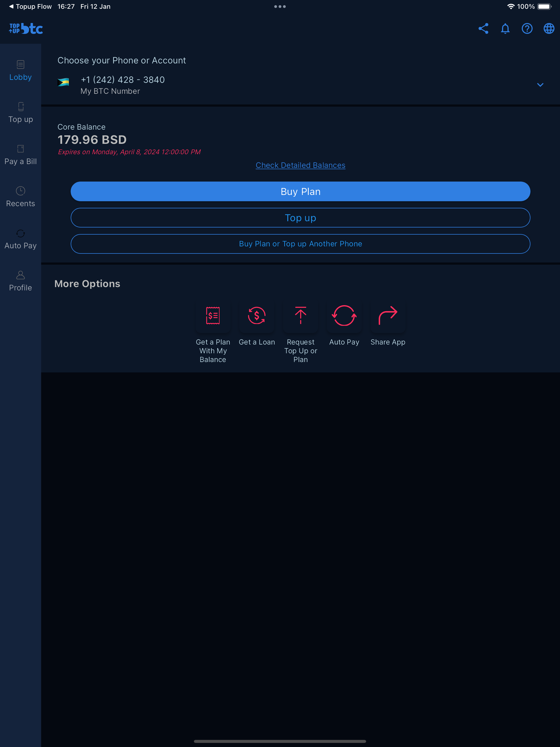Screen dimensions: 560x747
Task: Click Check Detailed Balances link
Action: click(x=301, y=165)
